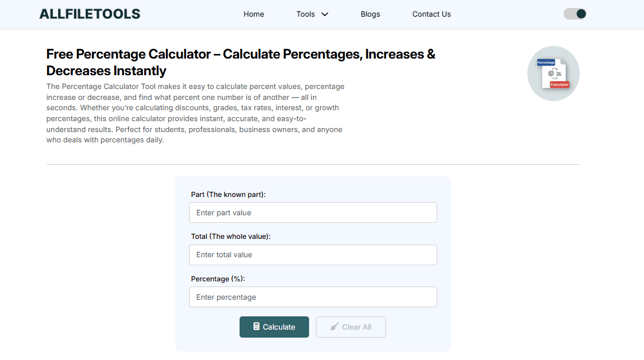Open the Tools menu
644x360 pixels.
coord(306,14)
